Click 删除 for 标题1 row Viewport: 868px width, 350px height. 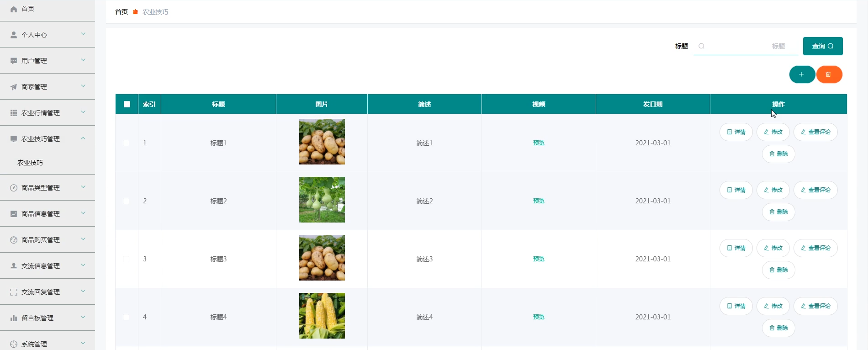(778, 154)
